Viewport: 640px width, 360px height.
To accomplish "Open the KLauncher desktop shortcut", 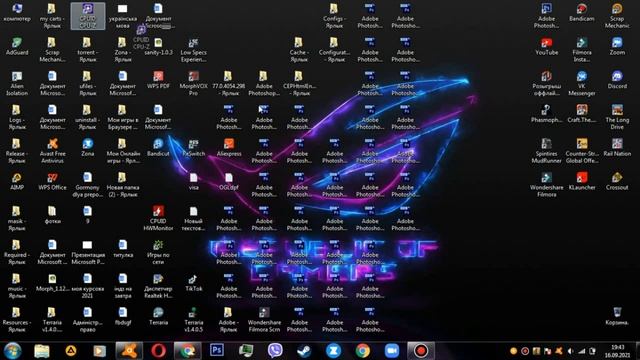I will point(582,181).
